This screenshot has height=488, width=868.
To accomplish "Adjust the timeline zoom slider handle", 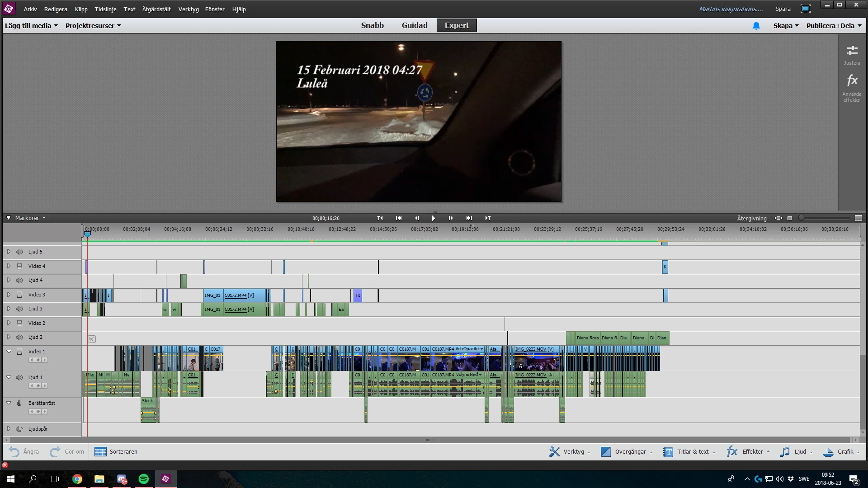I will (802, 218).
